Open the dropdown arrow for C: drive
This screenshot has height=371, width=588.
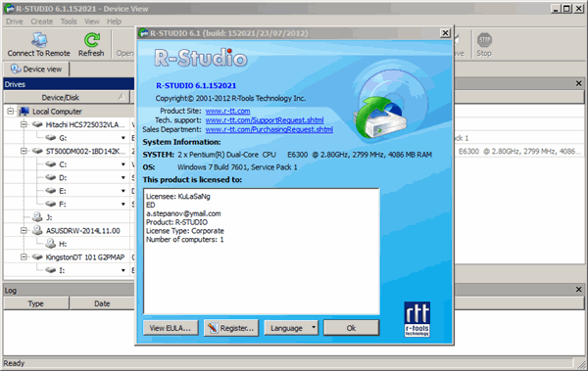[123, 164]
